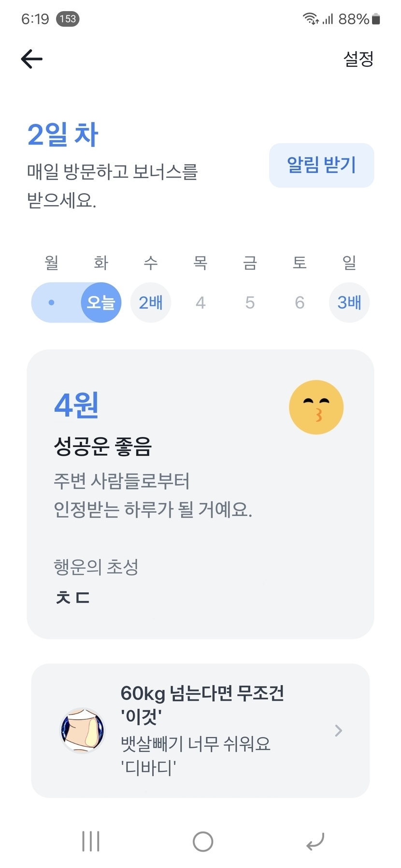Tap the Wi-Fi status icon
Image resolution: width=401 pixels, height=868 pixels.
tap(310, 19)
